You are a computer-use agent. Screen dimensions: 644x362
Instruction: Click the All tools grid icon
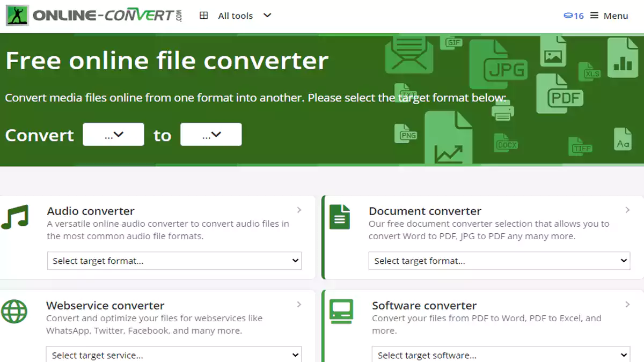[203, 16]
